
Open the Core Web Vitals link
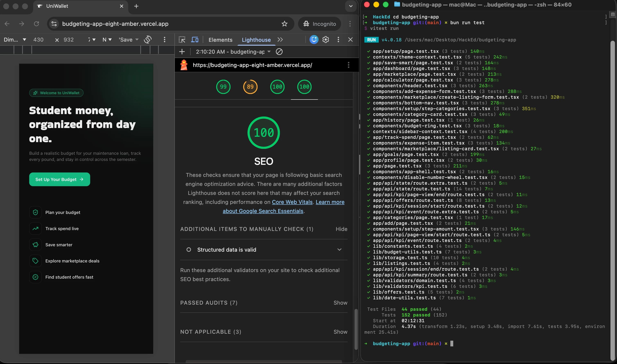click(x=292, y=202)
